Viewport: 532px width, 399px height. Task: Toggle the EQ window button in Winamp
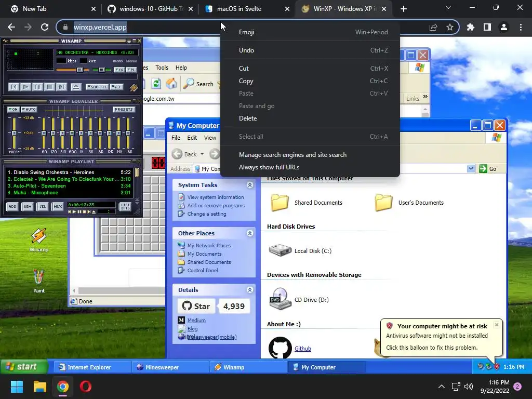pyautogui.click(x=119, y=70)
